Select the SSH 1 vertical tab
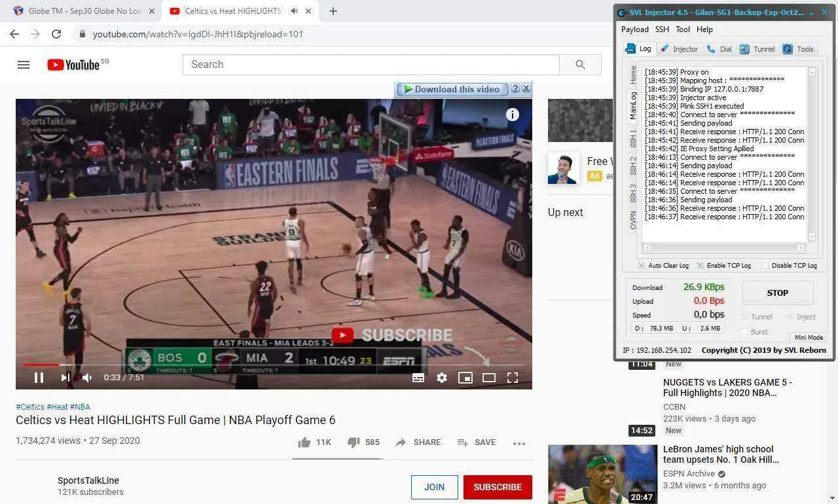The image size is (838, 504). point(633,138)
